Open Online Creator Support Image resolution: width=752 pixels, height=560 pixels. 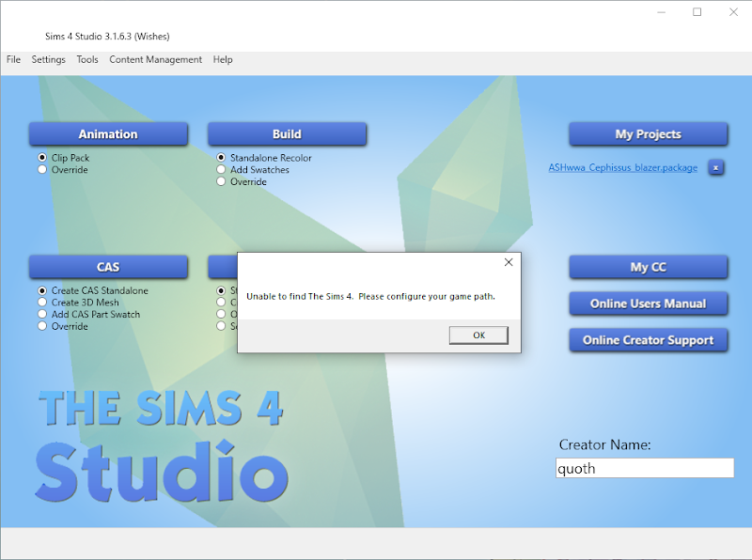point(649,340)
